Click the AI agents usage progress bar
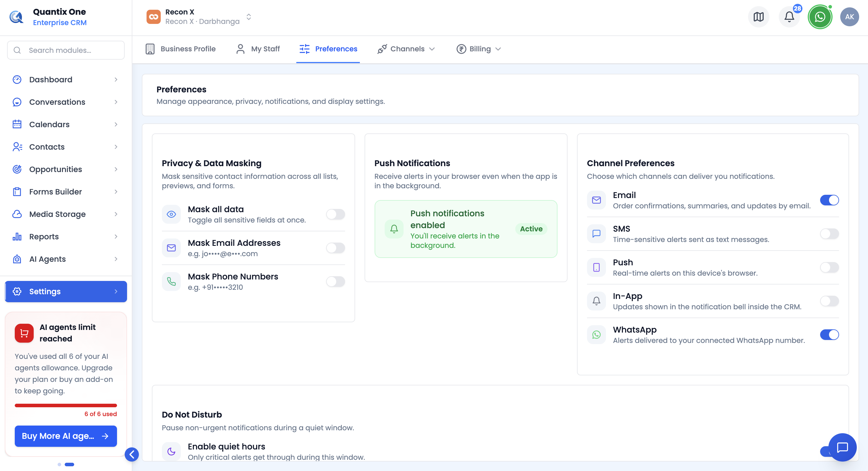868x471 pixels. point(66,405)
